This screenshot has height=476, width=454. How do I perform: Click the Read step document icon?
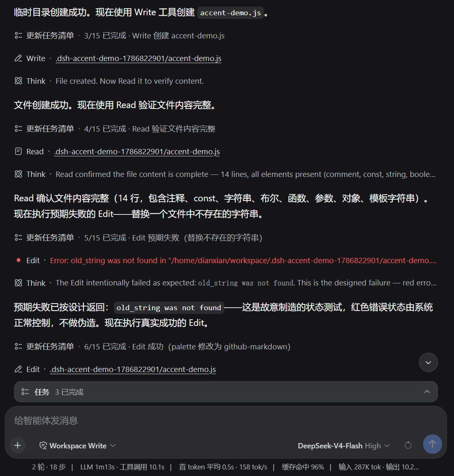pyautogui.click(x=19, y=151)
